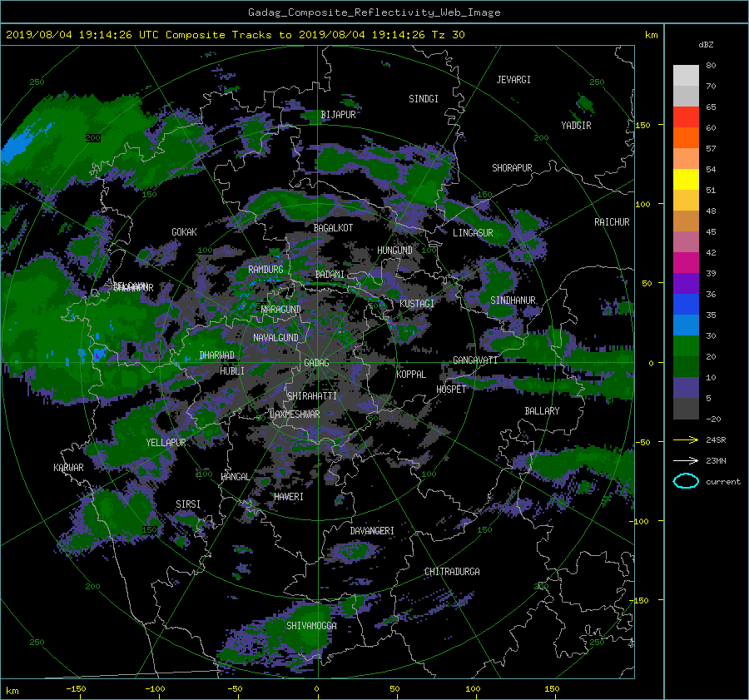Viewport: 749px width, 700px height.
Task: Click the RAMDURG city label
Action: pyautogui.click(x=265, y=270)
